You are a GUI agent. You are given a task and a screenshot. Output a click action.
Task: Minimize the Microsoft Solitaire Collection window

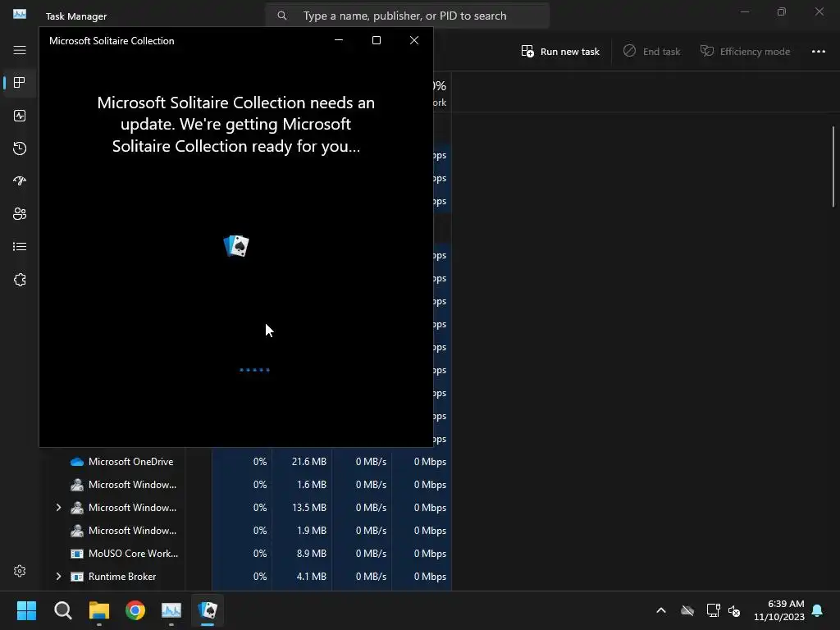coord(339,40)
